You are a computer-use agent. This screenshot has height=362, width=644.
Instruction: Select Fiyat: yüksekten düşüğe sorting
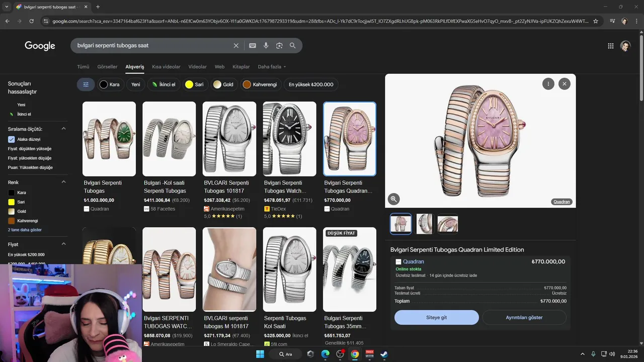click(x=30, y=158)
